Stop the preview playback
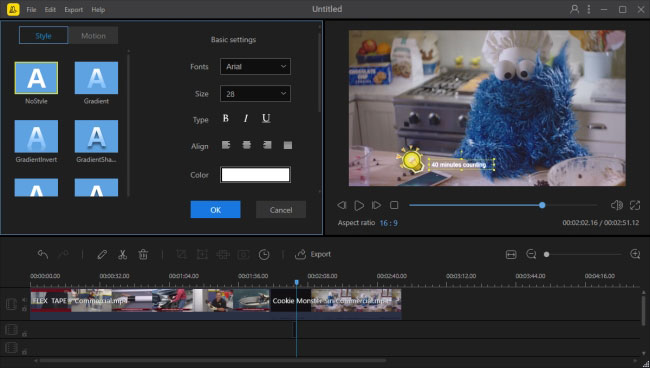Image resolution: width=650 pixels, height=368 pixels. click(394, 205)
